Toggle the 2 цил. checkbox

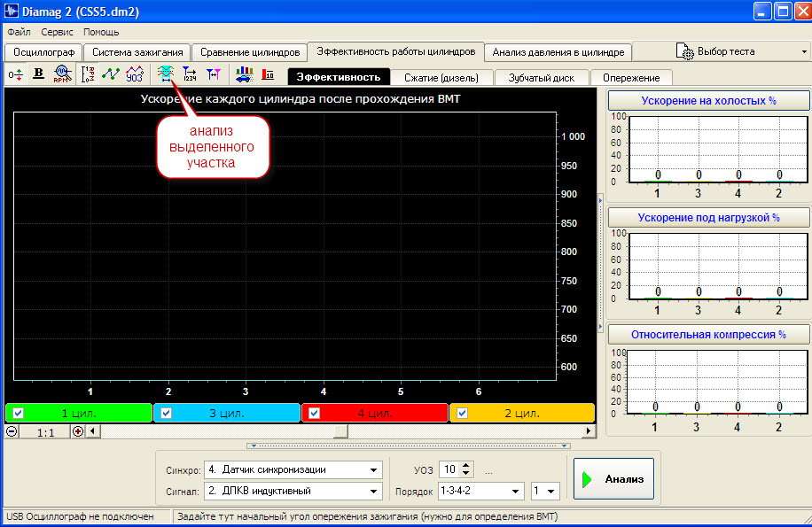click(x=462, y=414)
